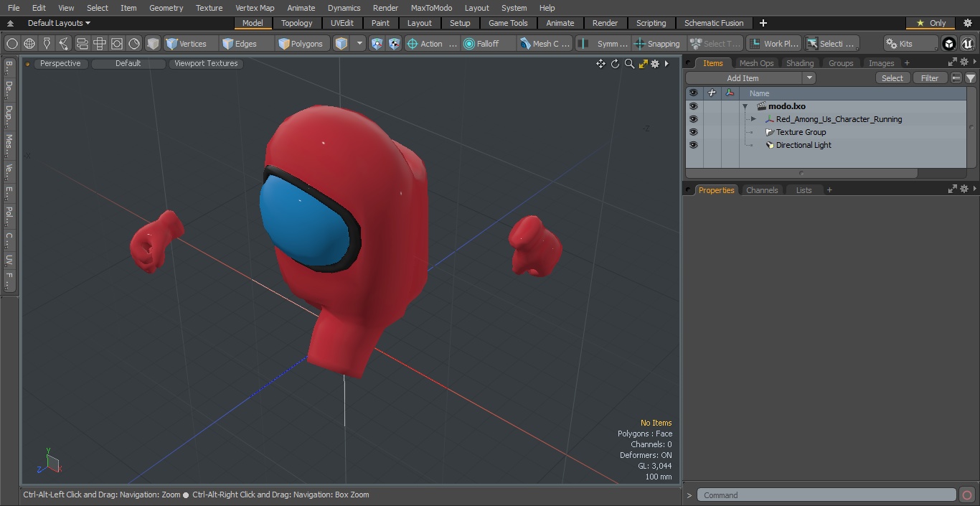This screenshot has width=980, height=506.
Task: Switch to Vertices selection mode
Action: tap(191, 44)
